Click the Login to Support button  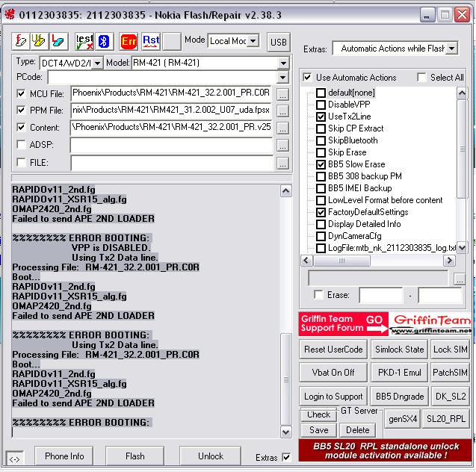click(333, 396)
